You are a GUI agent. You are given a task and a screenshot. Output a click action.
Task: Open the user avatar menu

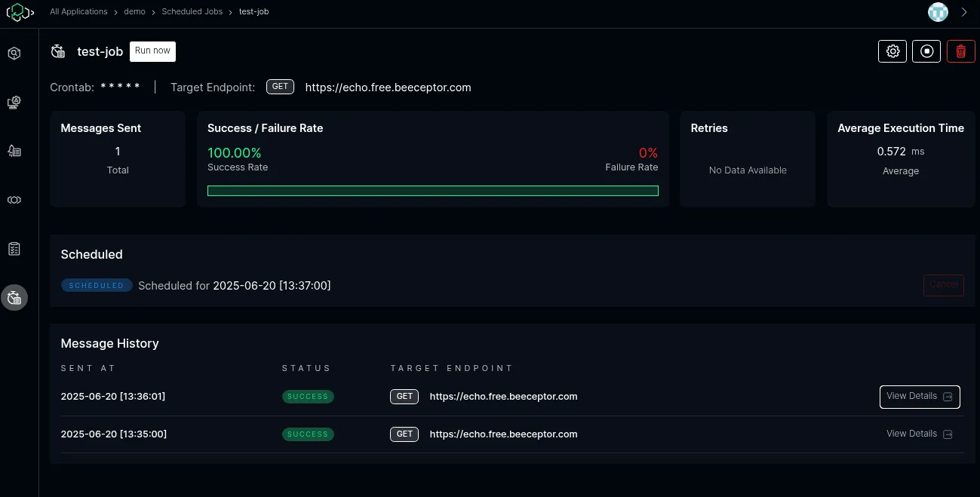(x=938, y=12)
